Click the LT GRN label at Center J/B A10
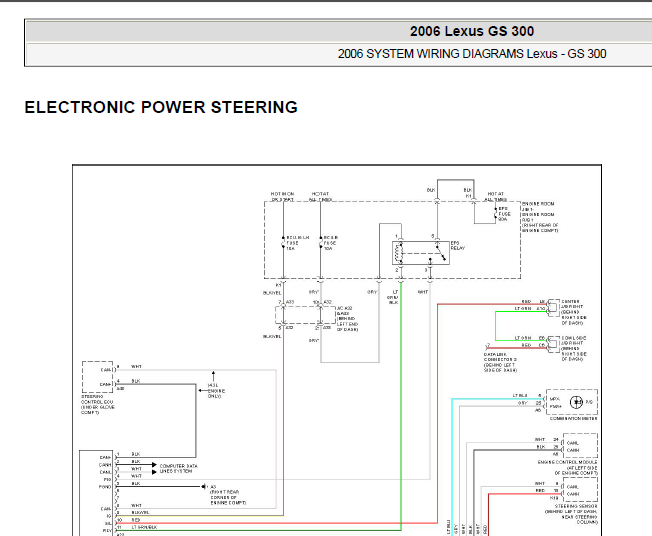The height and width of the screenshot is (536, 652). point(523,309)
